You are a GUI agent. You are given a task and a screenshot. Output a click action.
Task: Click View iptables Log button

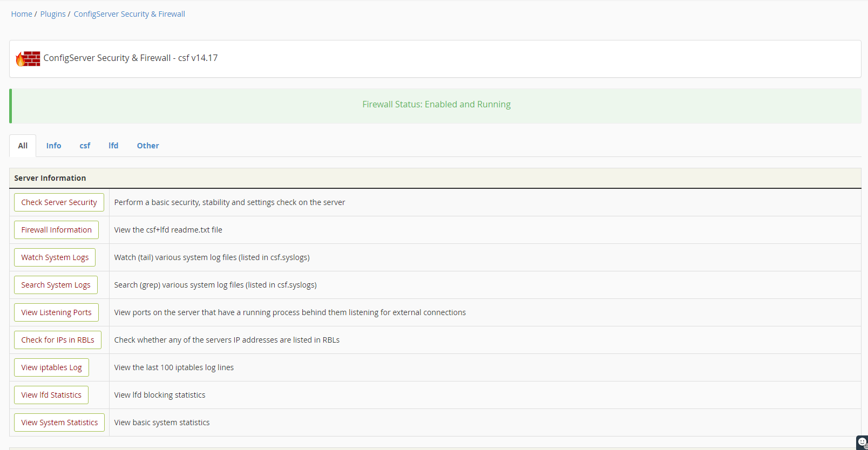pos(51,367)
